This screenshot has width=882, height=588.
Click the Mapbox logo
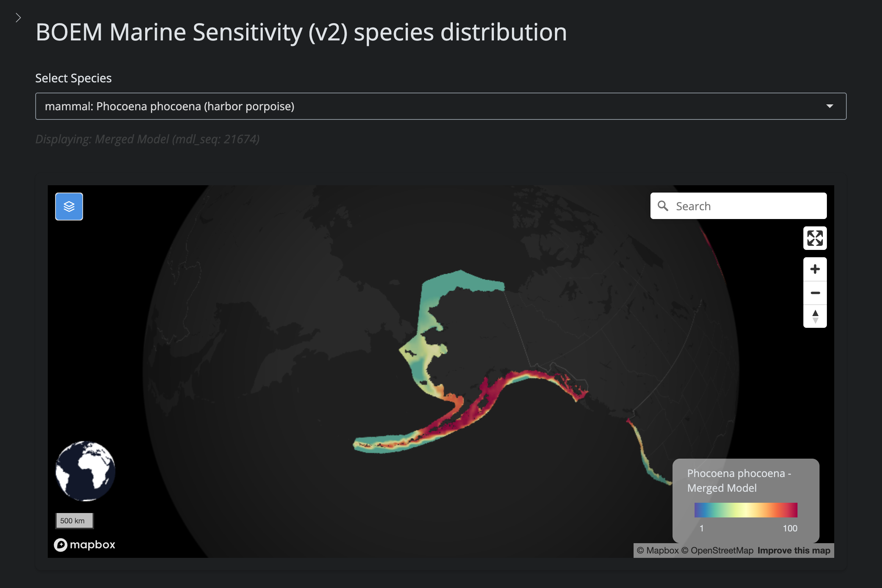[85, 545]
